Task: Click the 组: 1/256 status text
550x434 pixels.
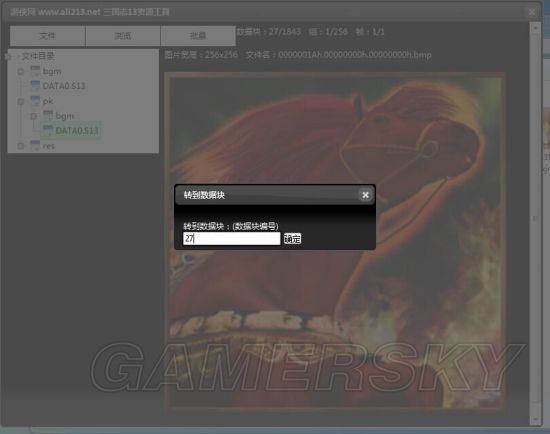Action: (x=328, y=32)
